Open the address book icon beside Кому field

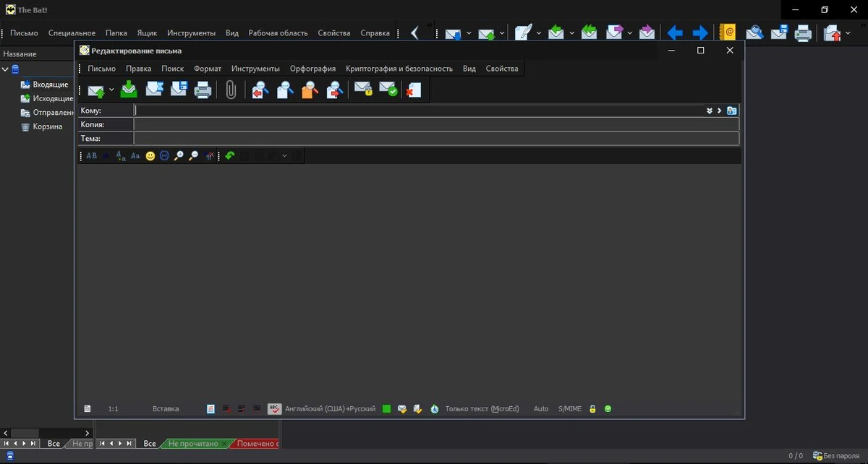tap(732, 111)
